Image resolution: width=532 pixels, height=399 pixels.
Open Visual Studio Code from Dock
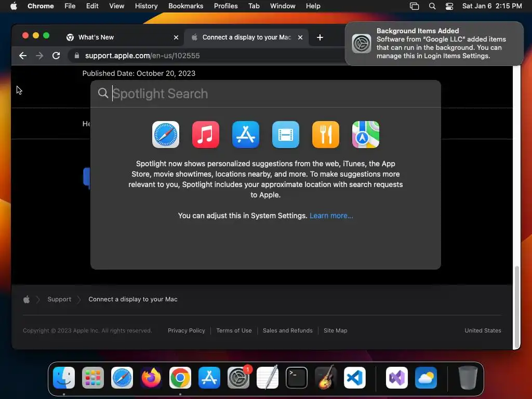pos(354,378)
